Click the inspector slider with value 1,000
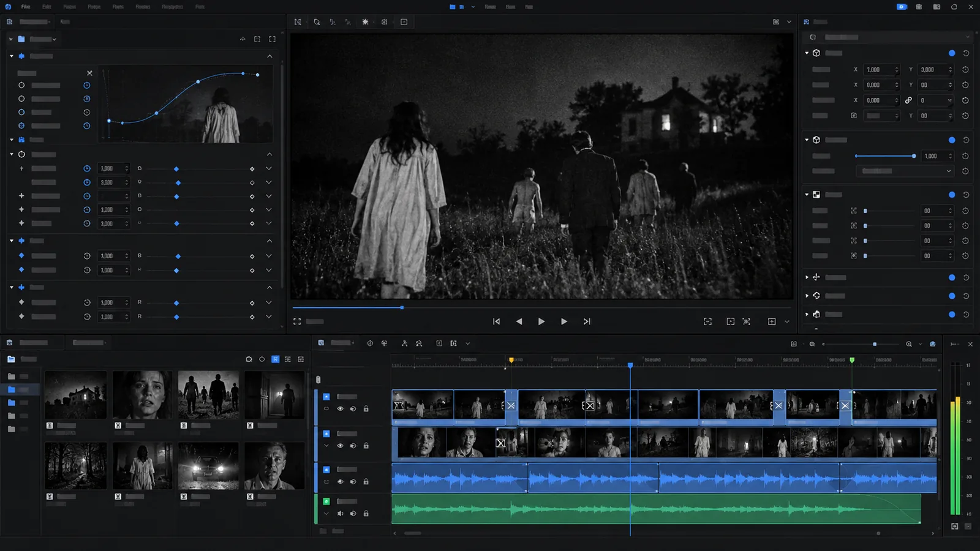Image resolution: width=980 pixels, height=551 pixels. (885, 156)
